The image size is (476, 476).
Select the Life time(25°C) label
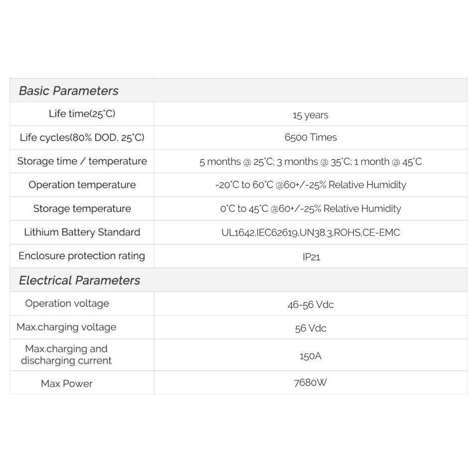pos(82,114)
